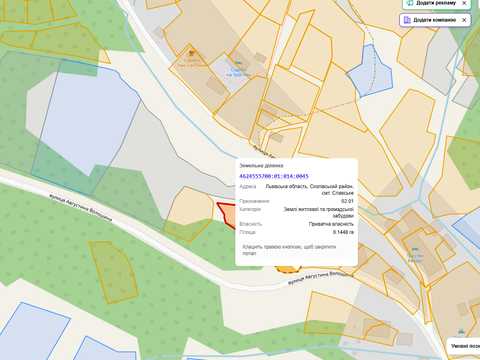Select the blue pentagon parcel near top right

pyautogui.click(x=370, y=73)
